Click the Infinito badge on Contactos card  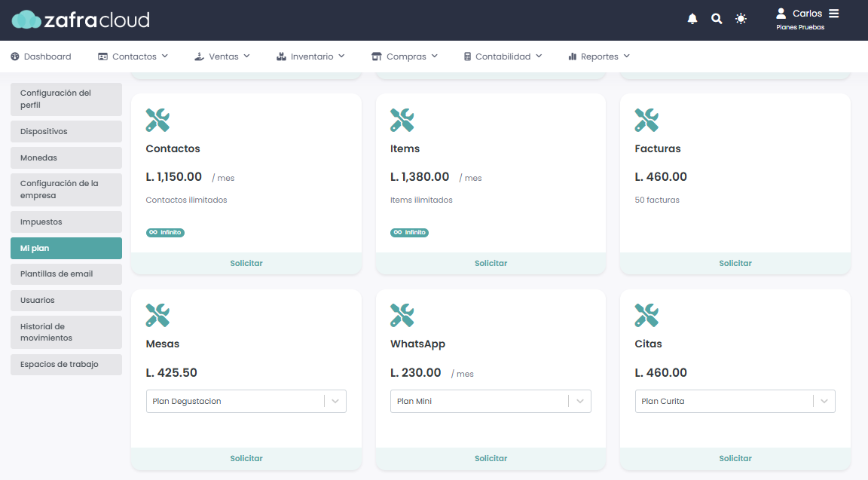(x=165, y=233)
